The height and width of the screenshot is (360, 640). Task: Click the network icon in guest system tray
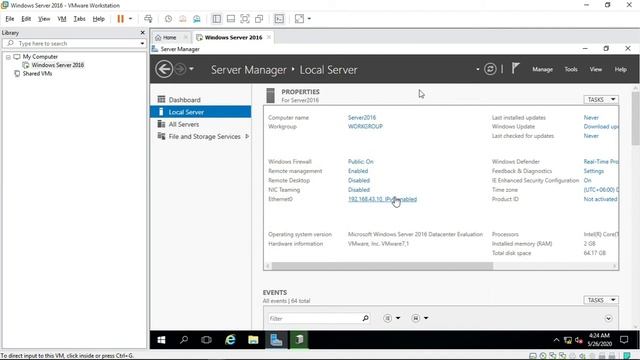568,340
